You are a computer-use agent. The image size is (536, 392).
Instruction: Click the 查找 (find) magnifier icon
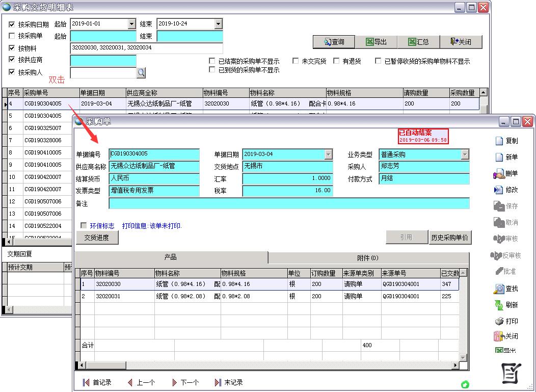[x=499, y=289]
